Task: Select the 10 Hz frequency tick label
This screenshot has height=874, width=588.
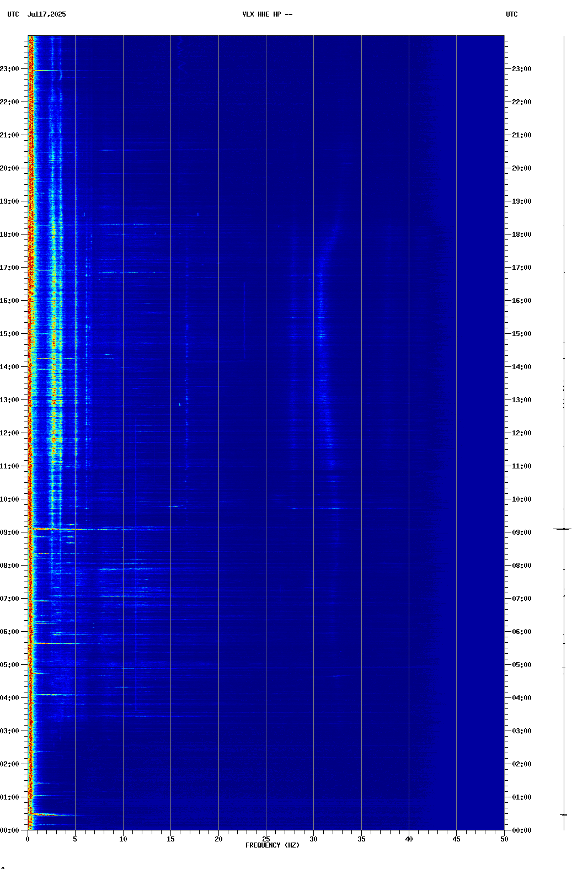Action: coord(123,839)
